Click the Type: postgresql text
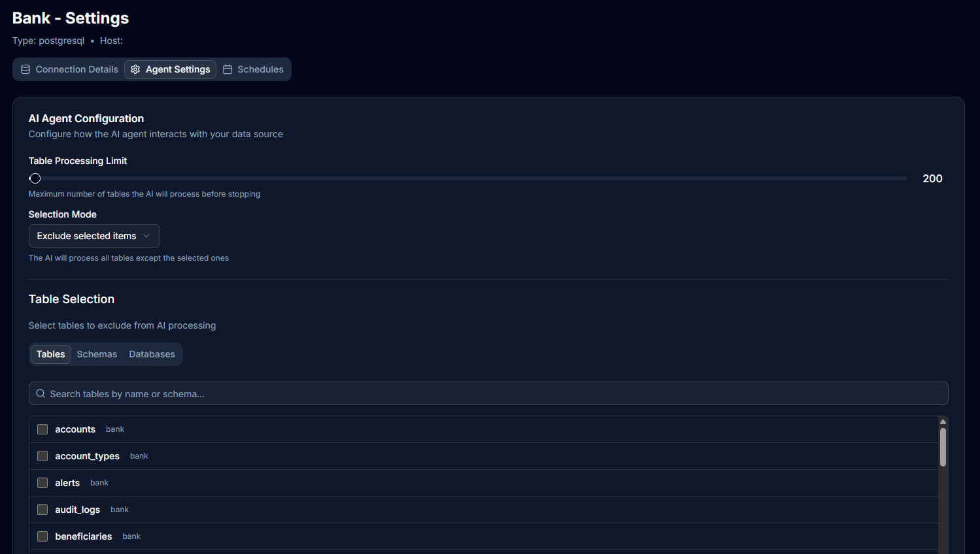The width and height of the screenshot is (980, 554). coord(48,41)
